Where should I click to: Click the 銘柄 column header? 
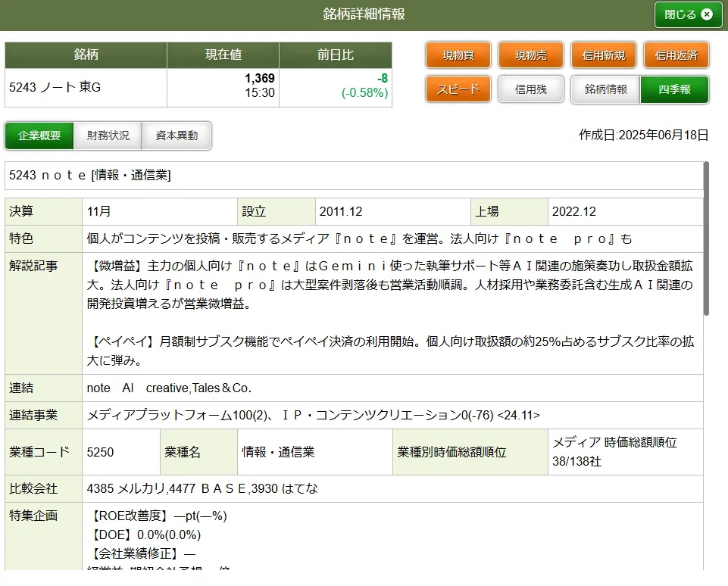[86, 55]
